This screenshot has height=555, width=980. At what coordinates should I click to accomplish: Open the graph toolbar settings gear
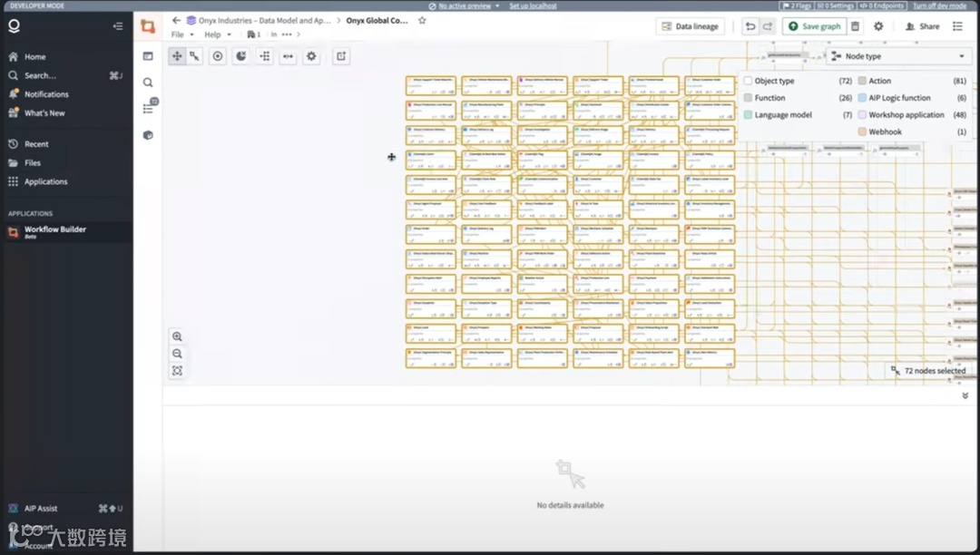[311, 56]
